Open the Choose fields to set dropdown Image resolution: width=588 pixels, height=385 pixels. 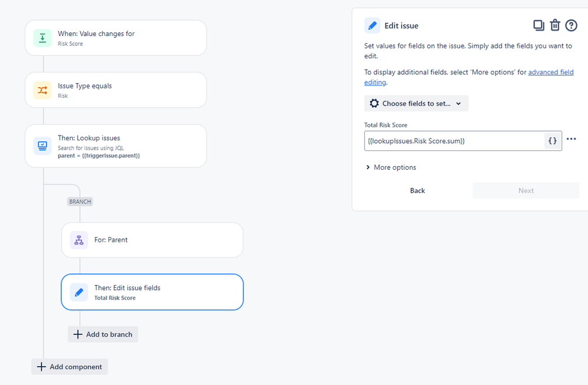(x=416, y=103)
